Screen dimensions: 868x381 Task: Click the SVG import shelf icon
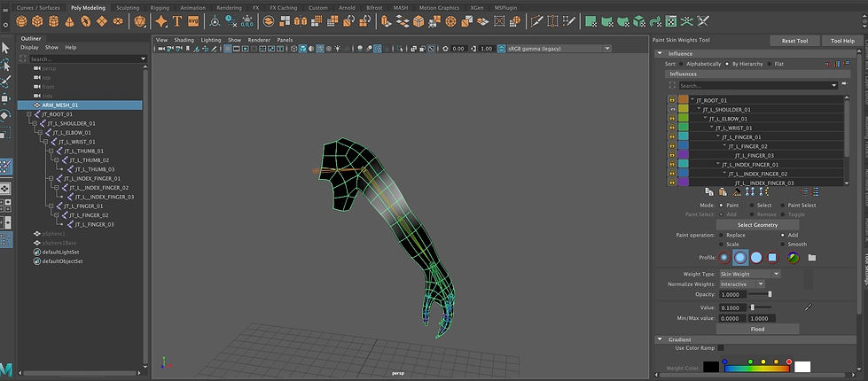tap(193, 21)
